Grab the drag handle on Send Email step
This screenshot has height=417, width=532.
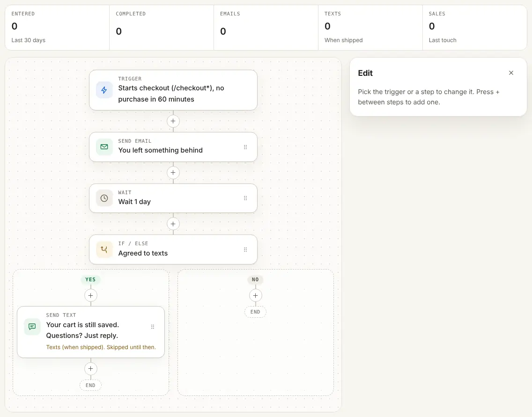coord(245,147)
